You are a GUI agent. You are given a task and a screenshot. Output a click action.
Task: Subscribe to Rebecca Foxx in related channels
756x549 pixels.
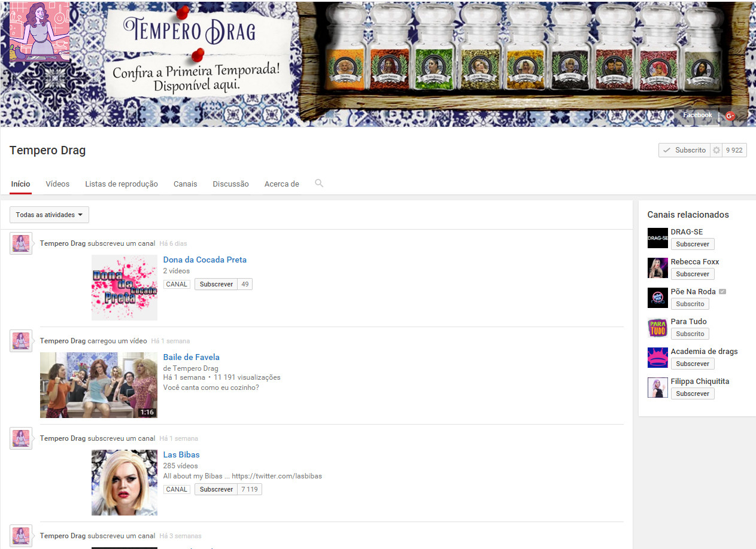click(x=692, y=274)
